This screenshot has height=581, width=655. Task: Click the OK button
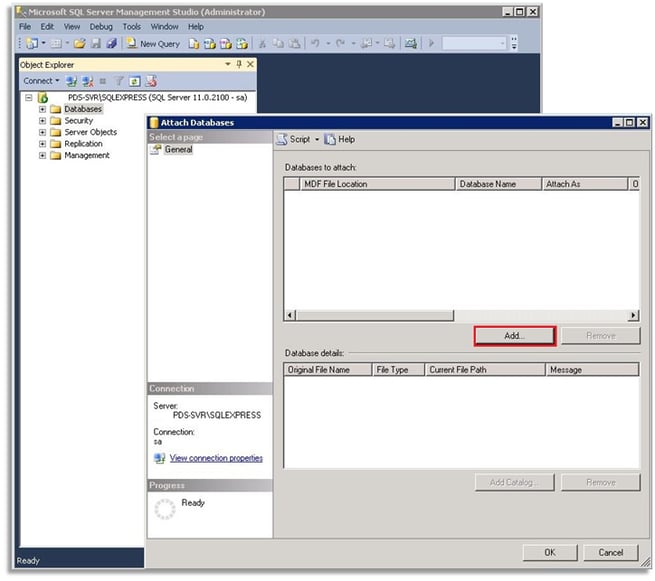click(x=550, y=553)
